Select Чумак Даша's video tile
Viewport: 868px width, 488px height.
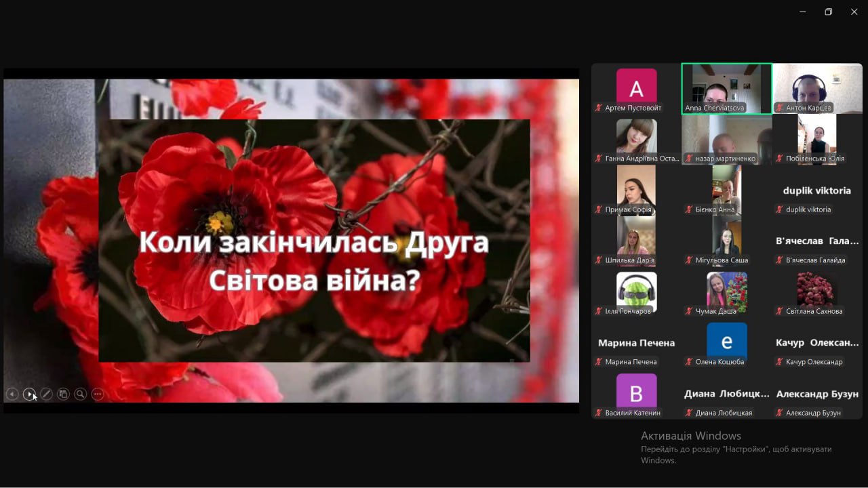pos(726,290)
